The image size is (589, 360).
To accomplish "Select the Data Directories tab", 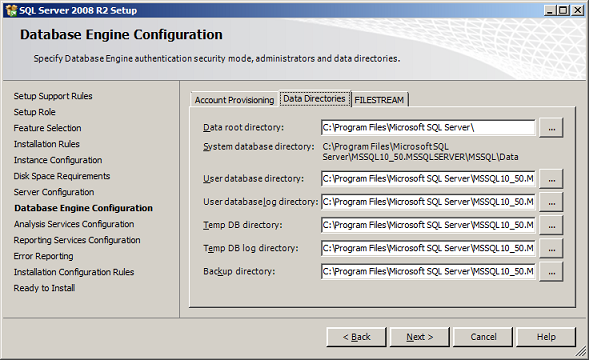I will (314, 99).
